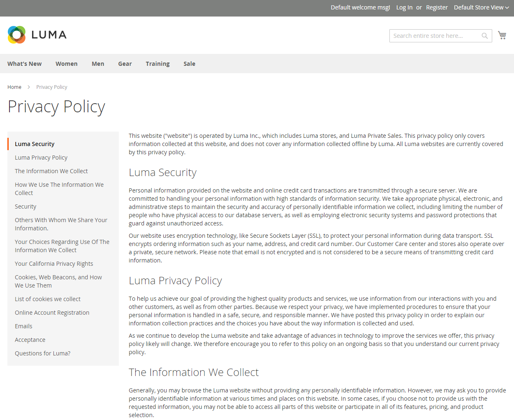Open the Training category

(157, 64)
